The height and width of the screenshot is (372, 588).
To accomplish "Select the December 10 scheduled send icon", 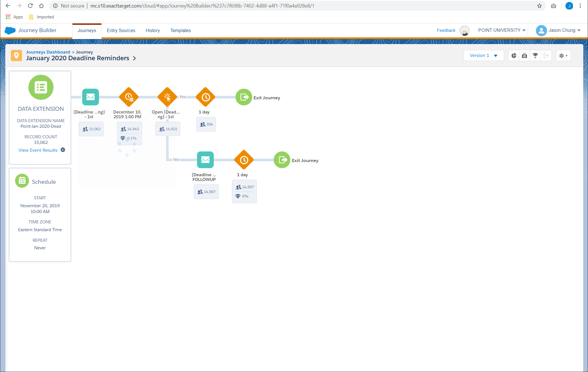I will (128, 97).
